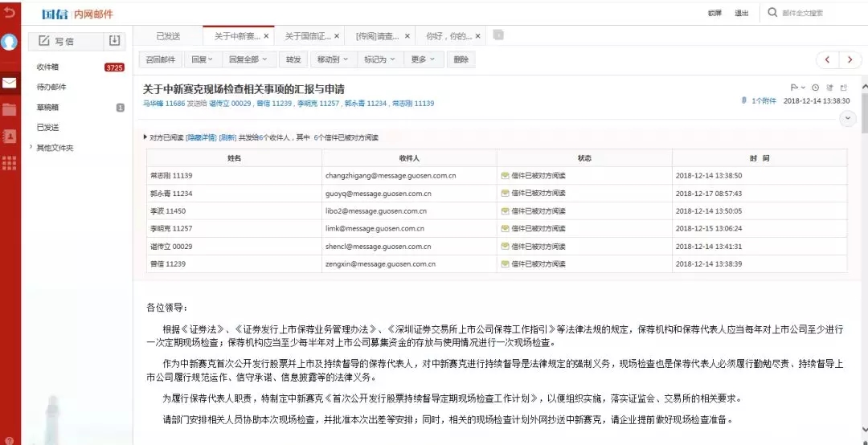The image size is (868, 445).
Task: Close the 你好，你的... tab
Action: click(477, 36)
